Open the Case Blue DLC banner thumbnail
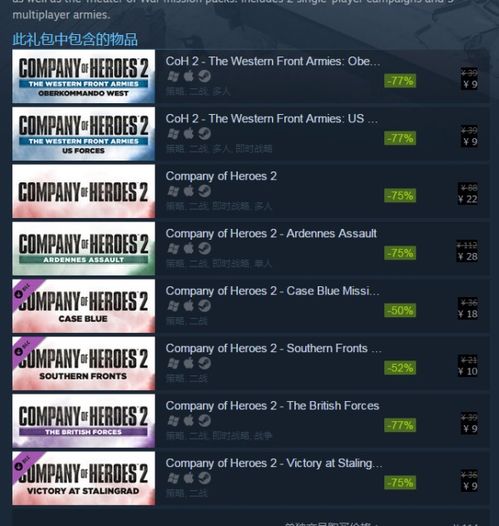 84,306
